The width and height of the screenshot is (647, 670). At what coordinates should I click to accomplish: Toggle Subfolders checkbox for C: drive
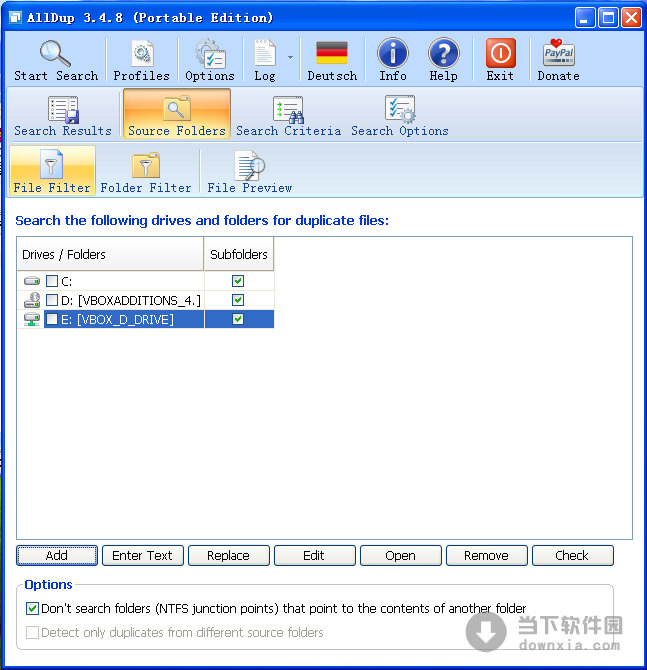238,281
